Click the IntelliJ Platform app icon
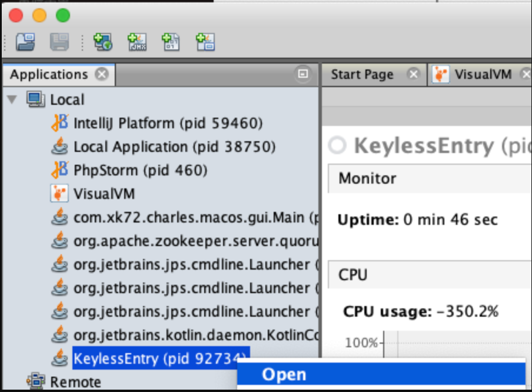Viewport: 532px width, 392px height. coord(60,122)
